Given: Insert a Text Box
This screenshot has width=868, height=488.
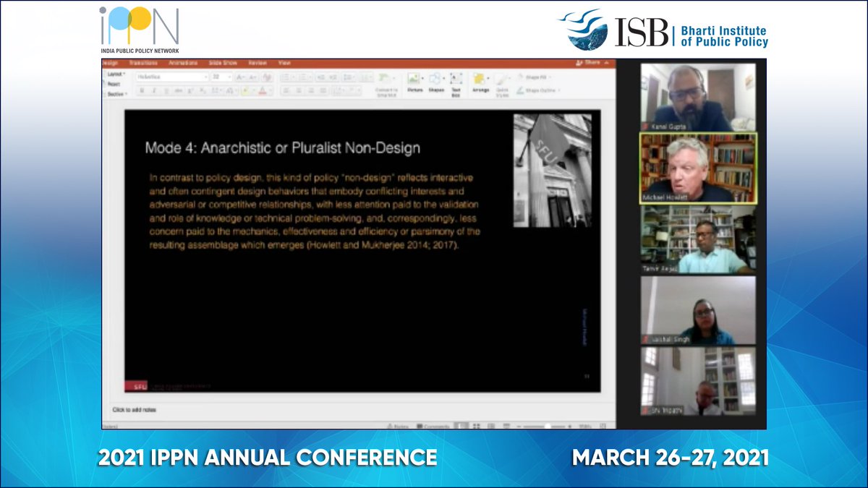Looking at the screenshot, I should (x=456, y=85).
